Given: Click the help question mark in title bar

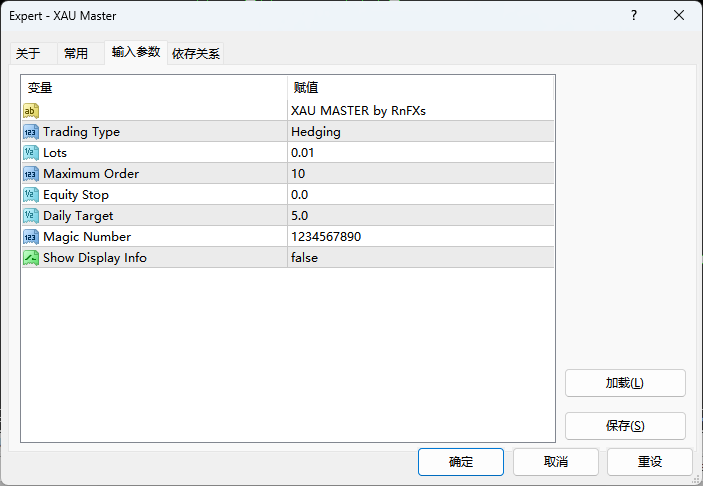Looking at the screenshot, I should pos(634,16).
